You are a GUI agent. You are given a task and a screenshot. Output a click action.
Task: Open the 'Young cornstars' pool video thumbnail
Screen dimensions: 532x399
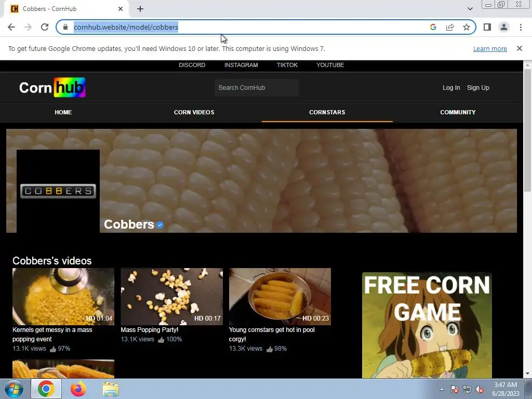pyautogui.click(x=280, y=297)
